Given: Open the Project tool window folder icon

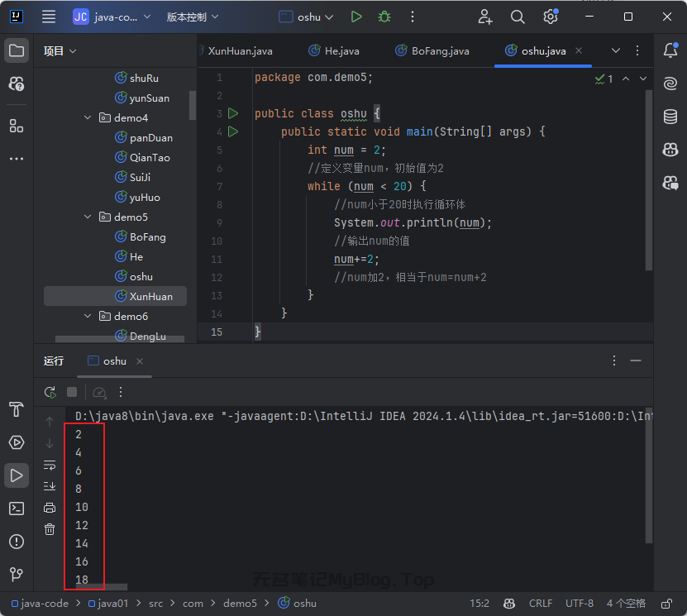Looking at the screenshot, I should click(x=17, y=50).
